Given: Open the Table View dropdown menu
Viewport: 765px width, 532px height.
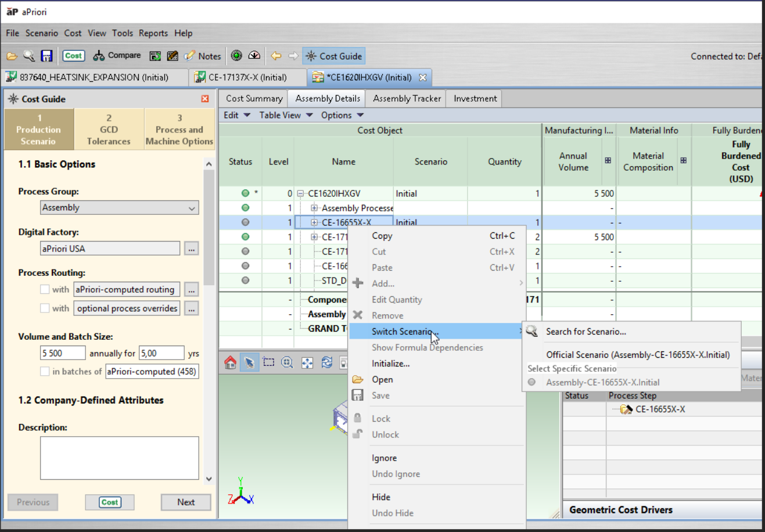Looking at the screenshot, I should point(286,115).
